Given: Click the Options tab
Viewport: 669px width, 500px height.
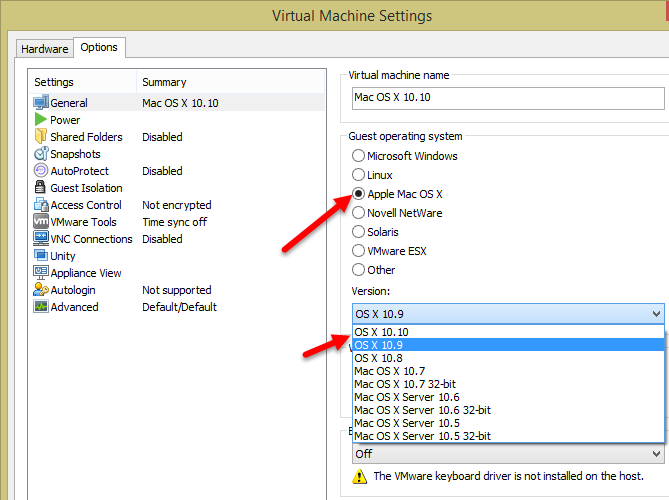Looking at the screenshot, I should (99, 47).
